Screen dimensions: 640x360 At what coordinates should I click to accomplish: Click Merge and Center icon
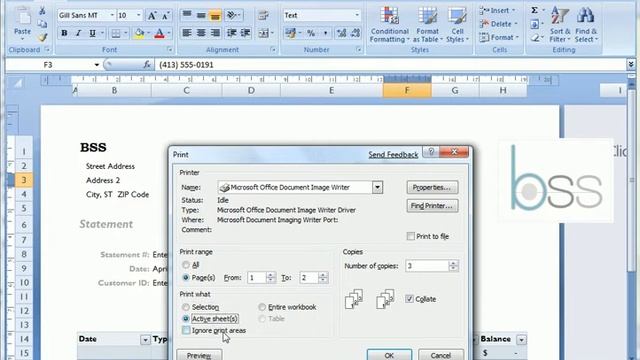click(263, 33)
